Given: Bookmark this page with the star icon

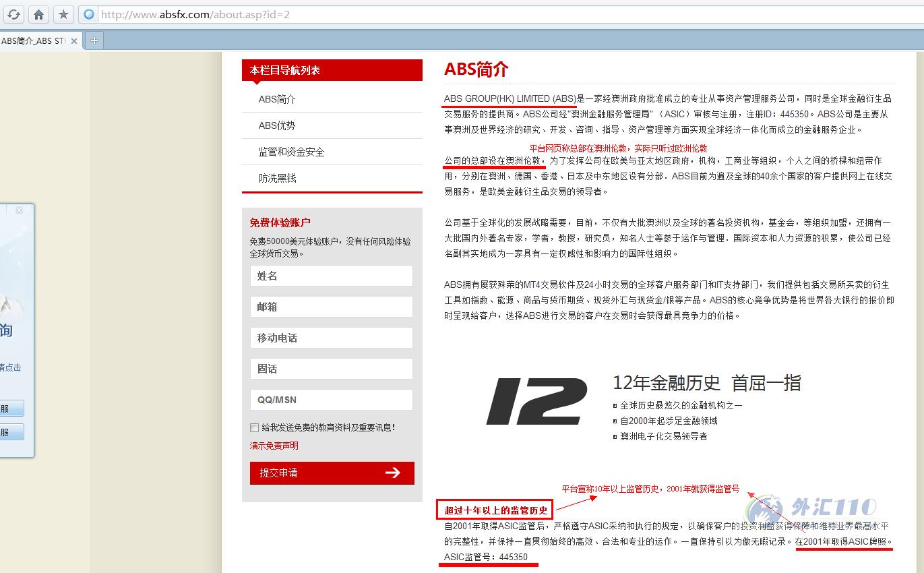Looking at the screenshot, I should [63, 14].
